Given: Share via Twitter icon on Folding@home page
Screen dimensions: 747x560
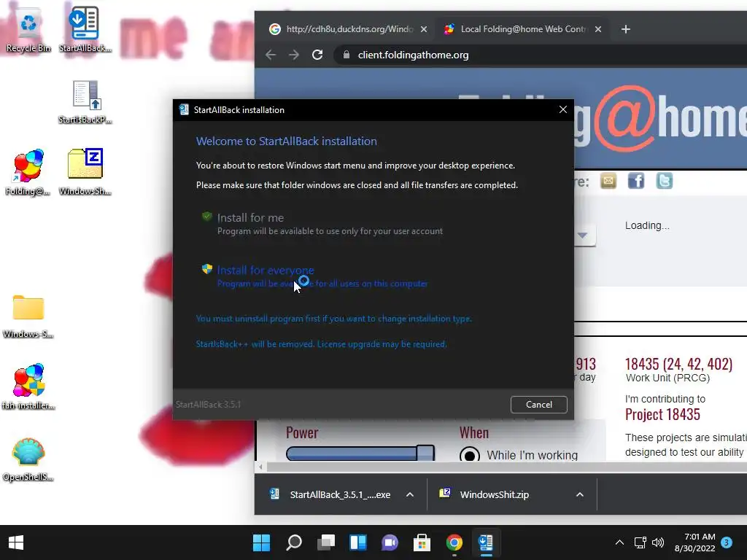Looking at the screenshot, I should point(664,181).
